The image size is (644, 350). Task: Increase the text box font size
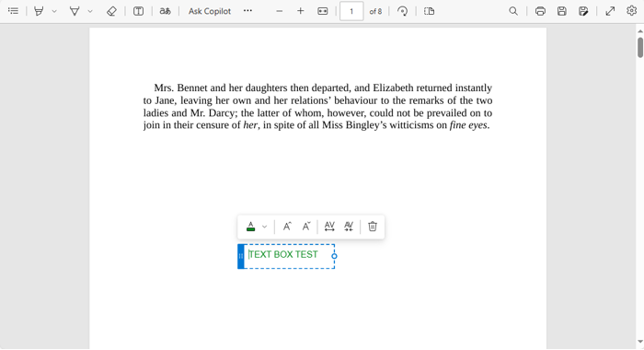(287, 227)
